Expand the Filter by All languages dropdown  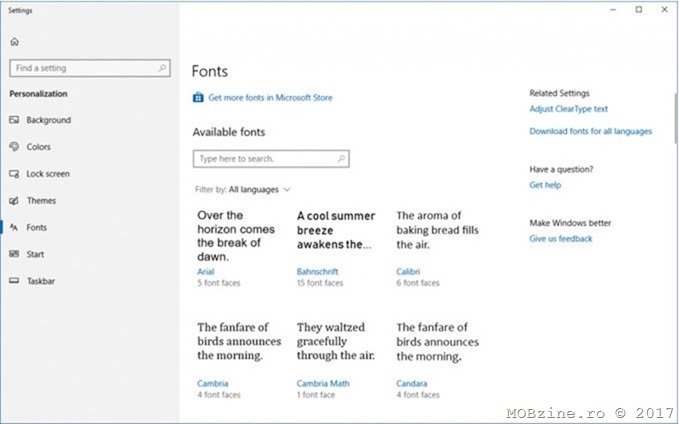(242, 189)
